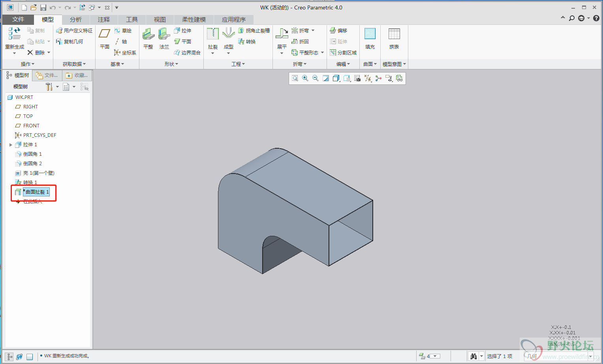Switch to the 柔性建模 ribbon tab
The image size is (603, 364).
click(x=194, y=19)
